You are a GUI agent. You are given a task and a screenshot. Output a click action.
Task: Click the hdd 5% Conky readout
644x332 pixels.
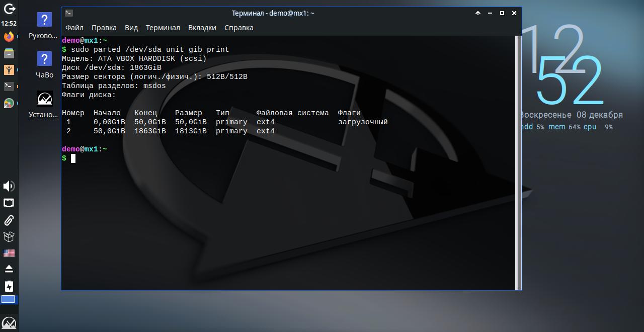pyautogui.click(x=533, y=127)
